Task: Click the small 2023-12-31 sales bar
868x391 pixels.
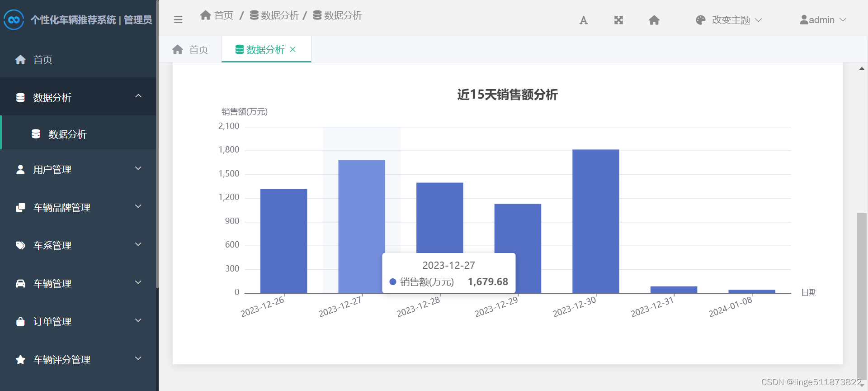Action: [674, 290]
